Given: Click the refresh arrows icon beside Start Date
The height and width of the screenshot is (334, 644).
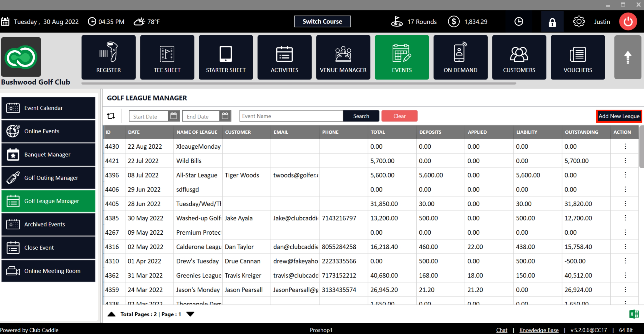Looking at the screenshot, I should [111, 116].
